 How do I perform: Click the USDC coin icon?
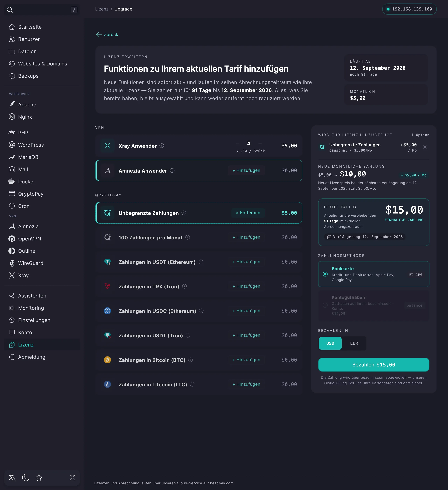coord(107,311)
